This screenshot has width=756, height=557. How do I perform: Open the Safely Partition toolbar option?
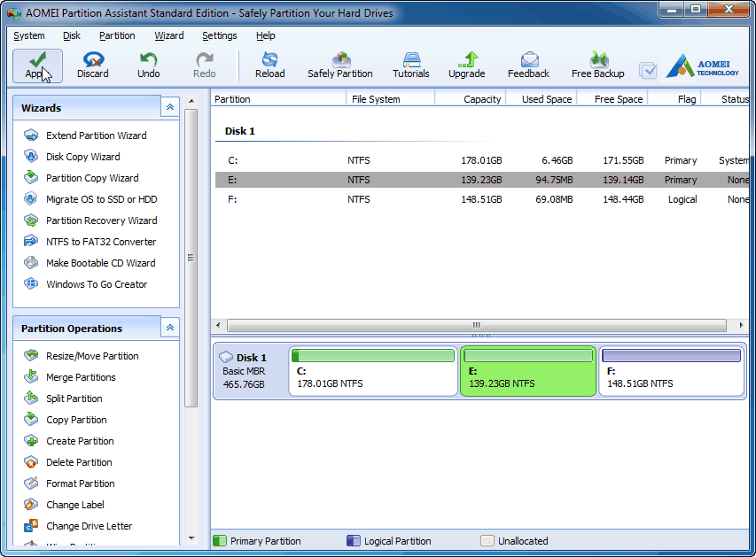coord(340,66)
